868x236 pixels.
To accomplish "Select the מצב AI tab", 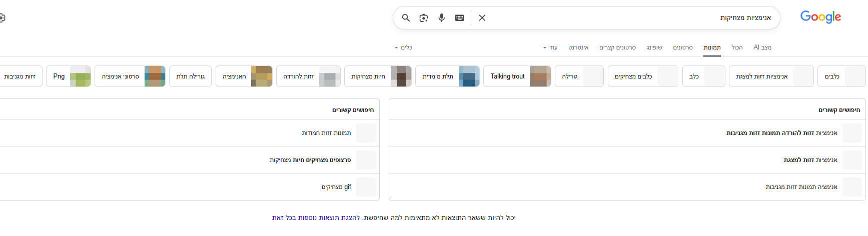I will pos(762,47).
